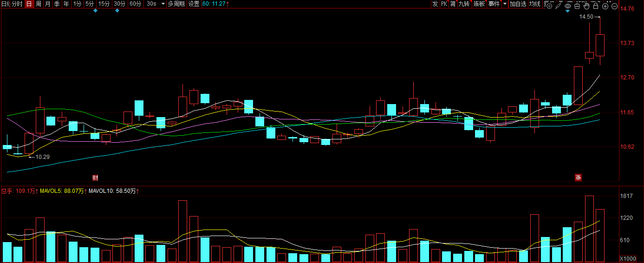Select the 30分 period tab

(119, 4)
